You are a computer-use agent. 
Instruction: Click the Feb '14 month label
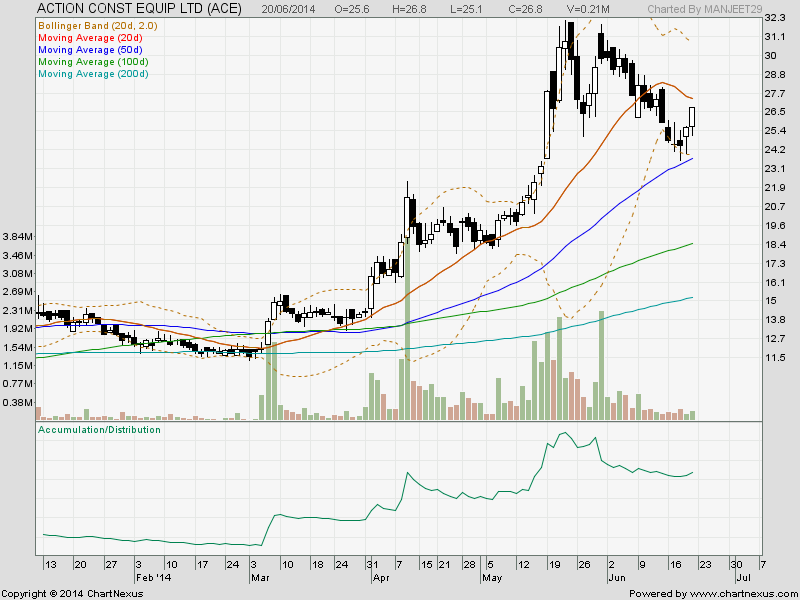coord(154,578)
